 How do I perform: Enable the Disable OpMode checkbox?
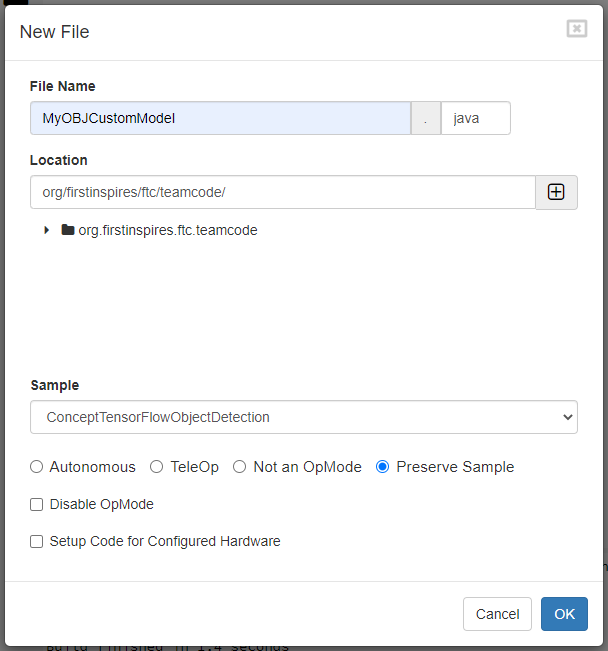[x=37, y=505]
